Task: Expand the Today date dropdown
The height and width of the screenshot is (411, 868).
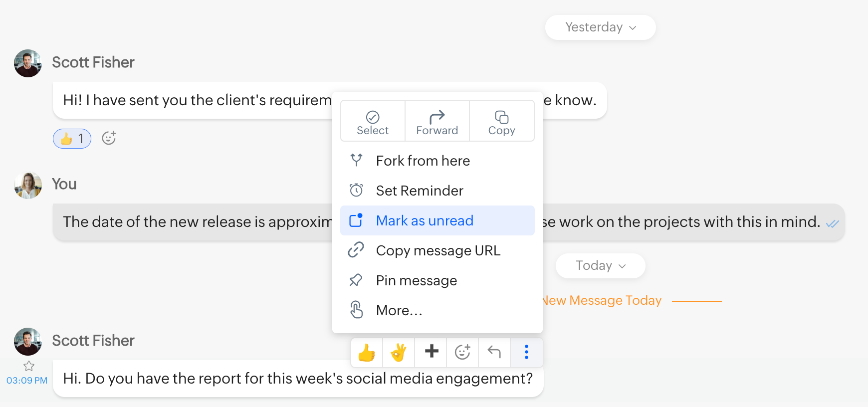Action: 600,266
